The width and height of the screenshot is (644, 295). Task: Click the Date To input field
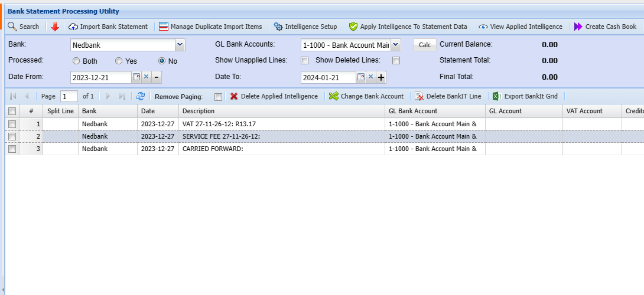[x=328, y=77]
